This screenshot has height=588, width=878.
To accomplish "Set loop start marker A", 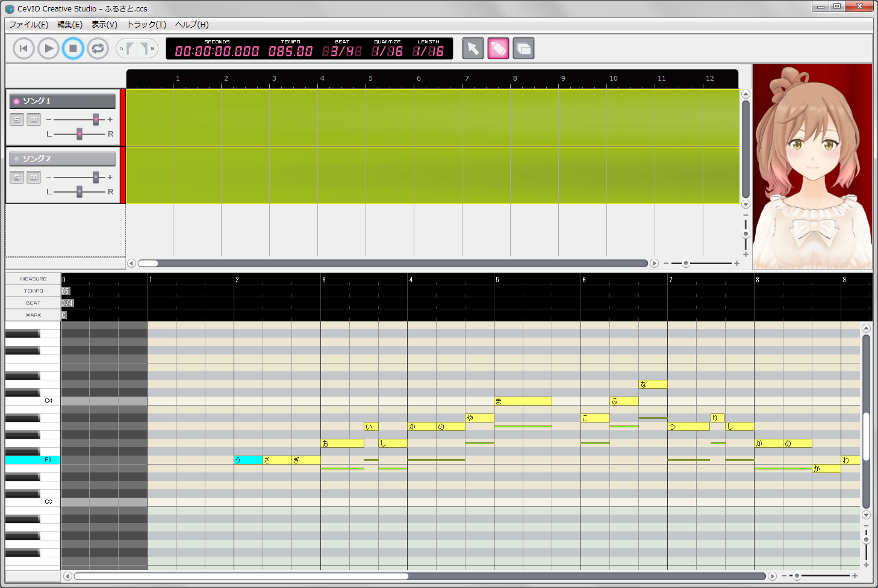I will tap(126, 48).
